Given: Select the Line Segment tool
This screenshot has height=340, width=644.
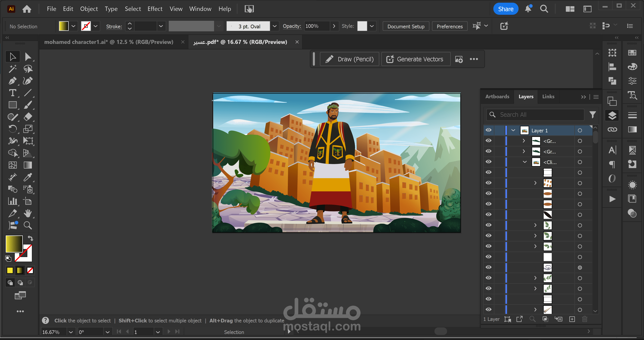Looking at the screenshot, I should pyautogui.click(x=28, y=93).
